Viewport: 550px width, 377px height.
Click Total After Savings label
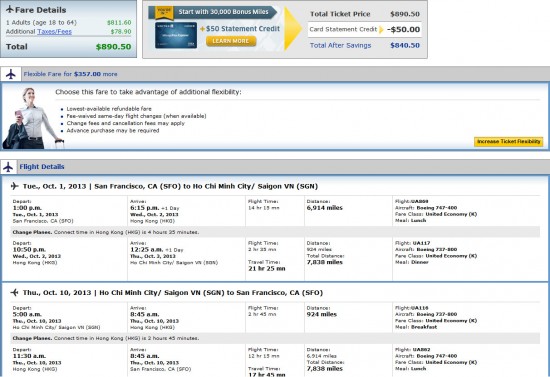340,45
